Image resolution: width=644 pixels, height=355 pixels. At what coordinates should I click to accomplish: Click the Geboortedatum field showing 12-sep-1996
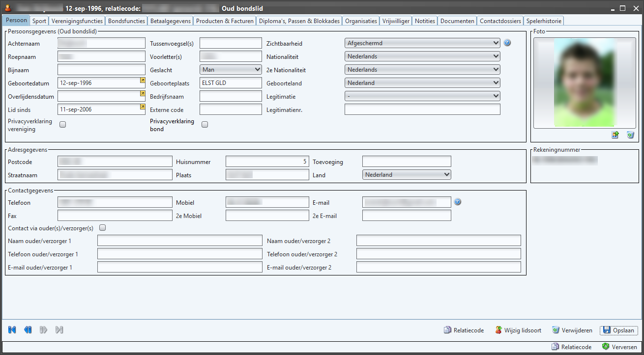[101, 83]
